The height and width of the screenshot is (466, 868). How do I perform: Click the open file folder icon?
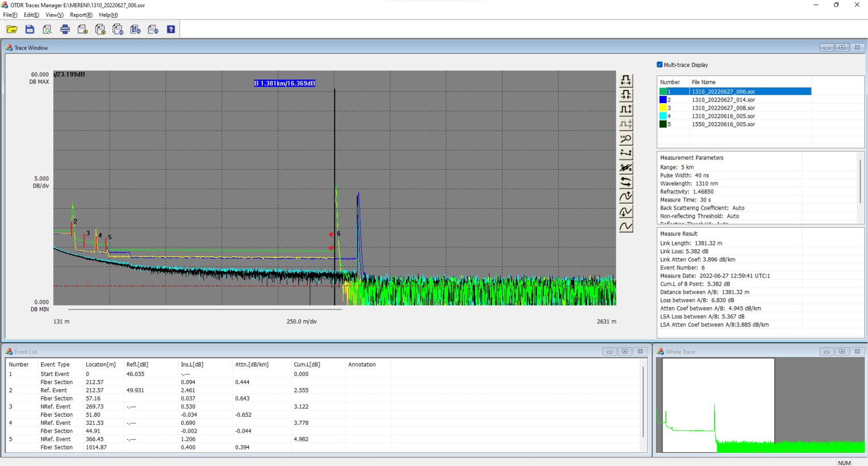pyautogui.click(x=12, y=30)
